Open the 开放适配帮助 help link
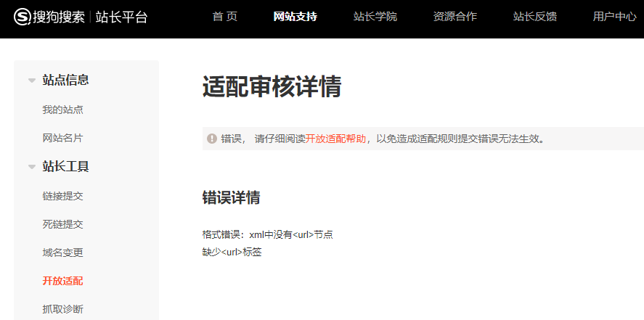Viewport: 644px width, 320px height. [335, 139]
